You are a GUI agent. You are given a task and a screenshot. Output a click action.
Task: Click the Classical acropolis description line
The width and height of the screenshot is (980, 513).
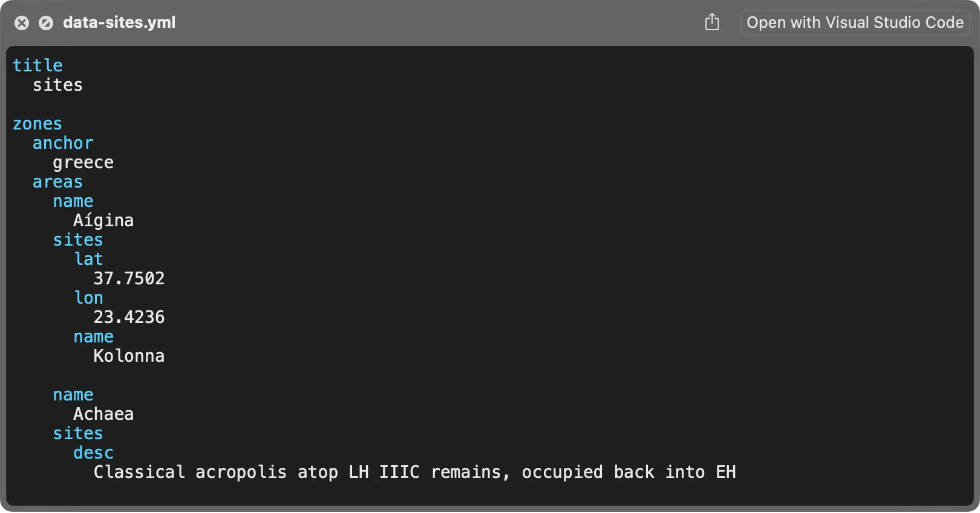pyautogui.click(x=414, y=472)
